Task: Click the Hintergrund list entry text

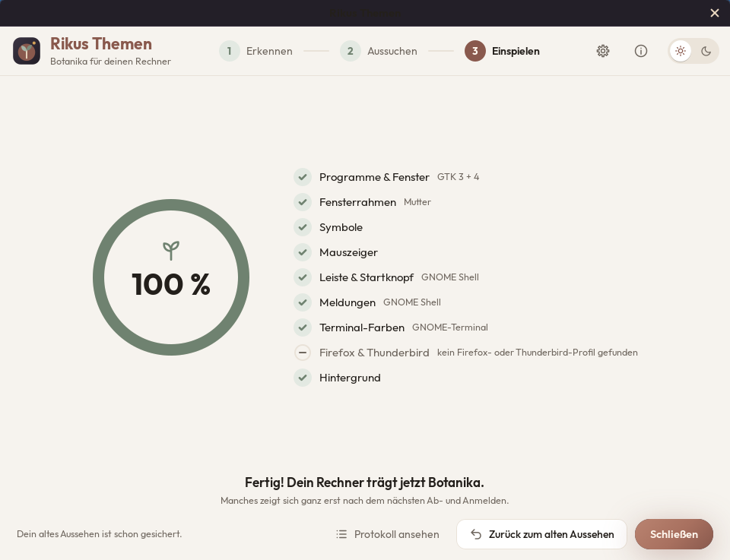Action: click(350, 378)
